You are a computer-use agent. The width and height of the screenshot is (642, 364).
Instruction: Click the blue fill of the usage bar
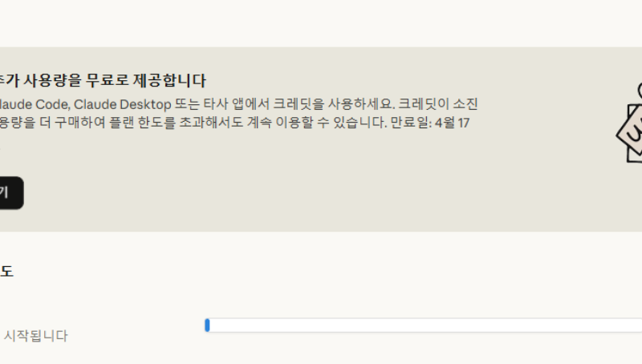[x=207, y=325]
